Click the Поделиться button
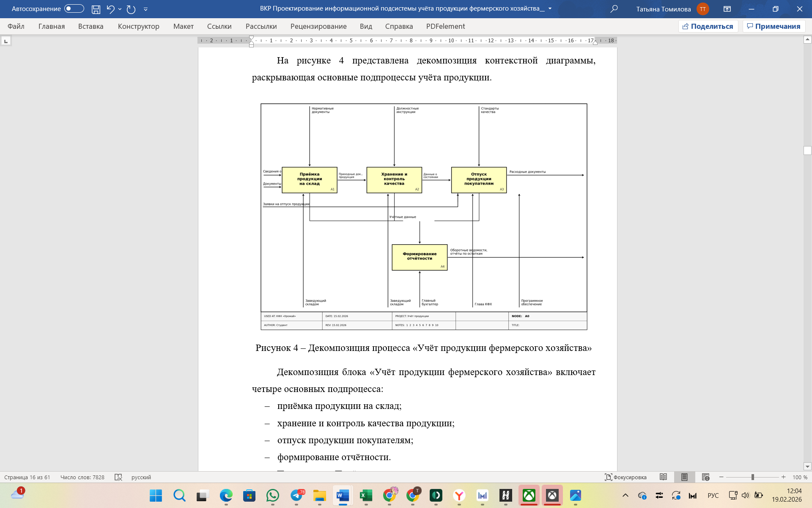The image size is (812, 508). click(x=708, y=26)
